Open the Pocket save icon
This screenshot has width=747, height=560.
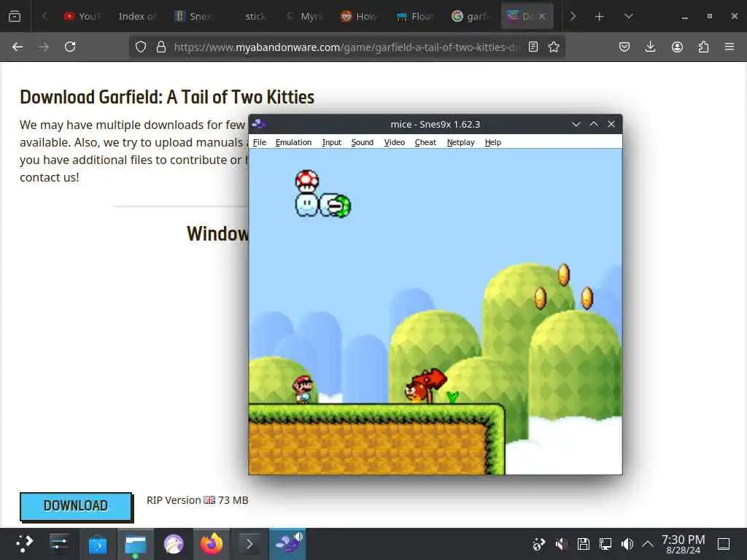pyautogui.click(x=624, y=47)
